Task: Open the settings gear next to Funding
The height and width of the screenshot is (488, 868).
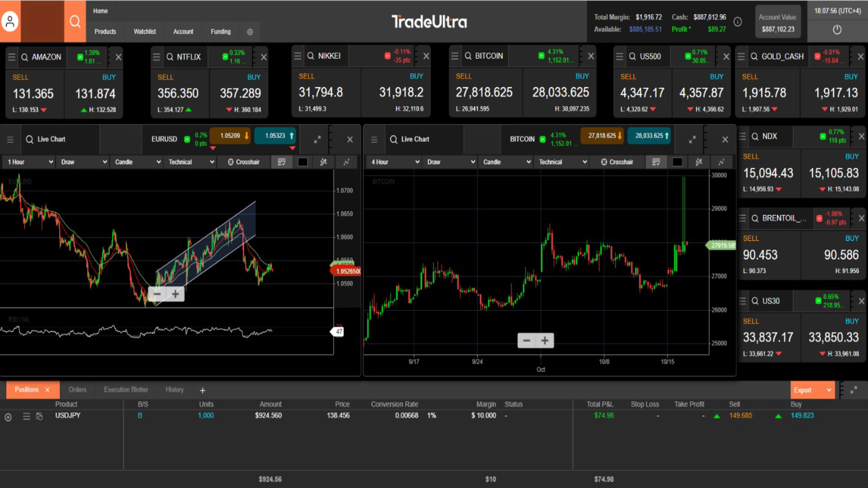Action: coord(250,32)
